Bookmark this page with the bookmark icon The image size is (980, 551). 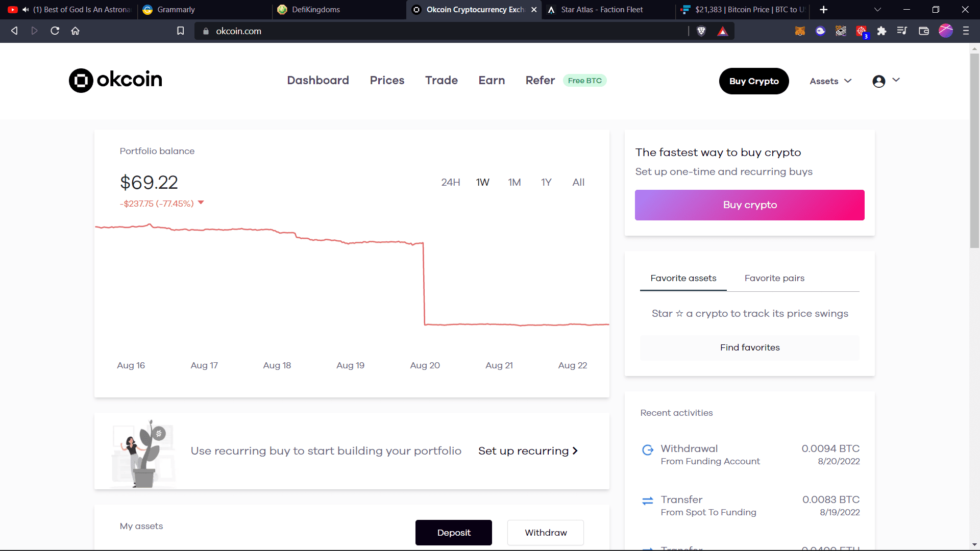181,31
